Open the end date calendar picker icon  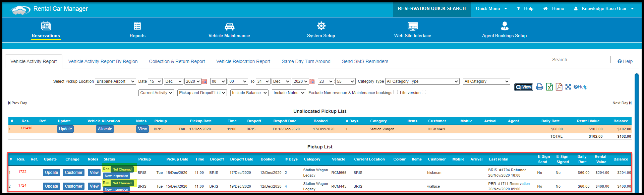click(312, 81)
